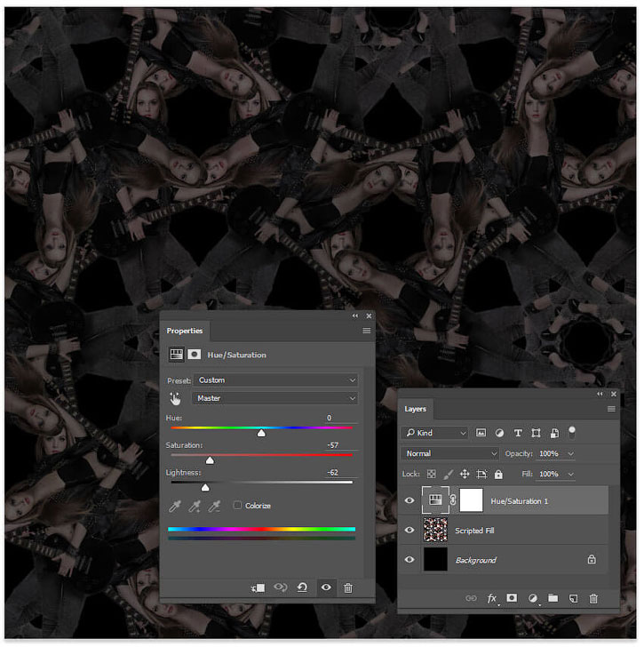The image size is (644, 647).
Task: Select the add-to-sample eyedropper
Action: [x=195, y=508]
